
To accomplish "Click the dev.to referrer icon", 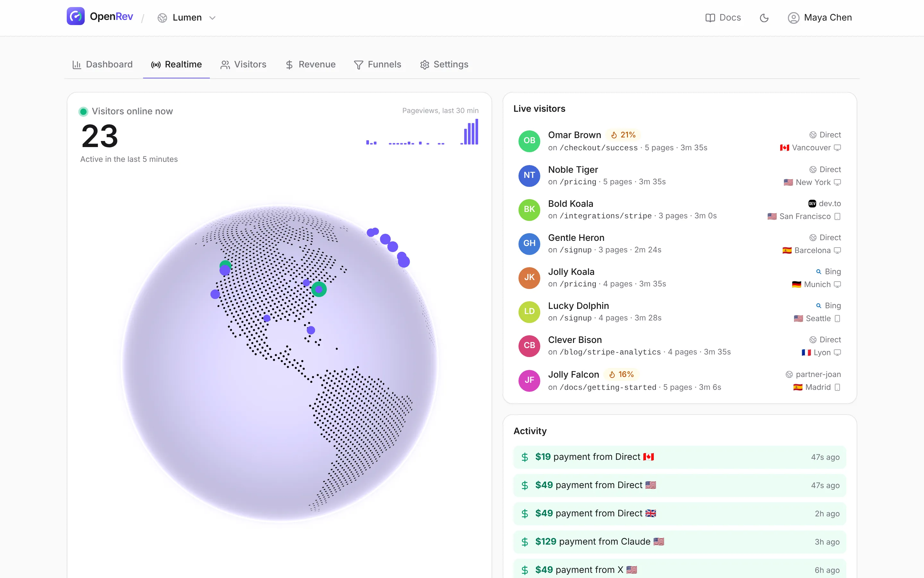I will click(x=812, y=204).
